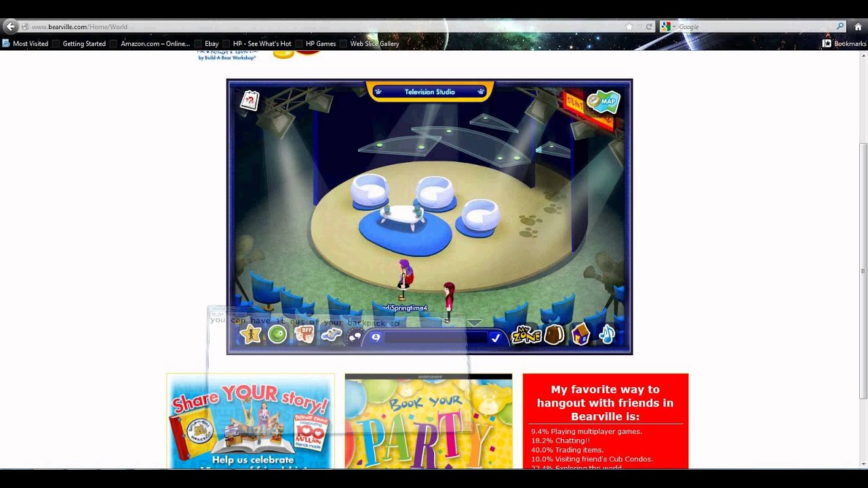
Task: Click the pink-haired avatar character
Action: 448,301
